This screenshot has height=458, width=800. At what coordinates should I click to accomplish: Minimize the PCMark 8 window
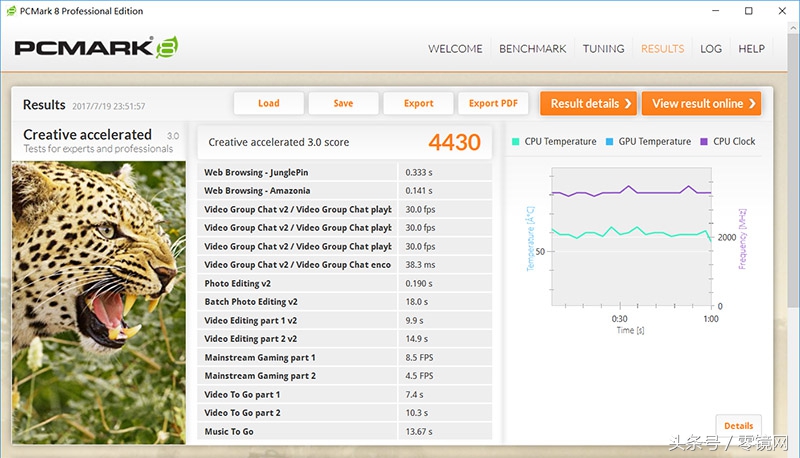tap(716, 11)
